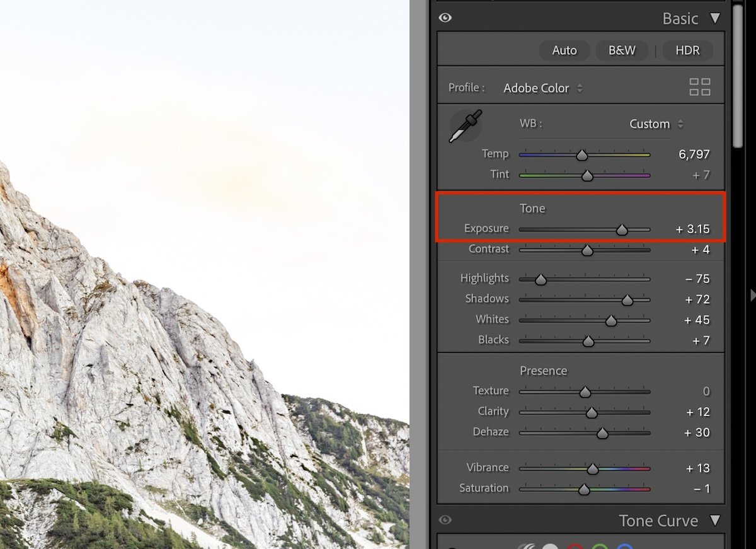Open the profile browser grid icon
The width and height of the screenshot is (756, 549).
(699, 88)
